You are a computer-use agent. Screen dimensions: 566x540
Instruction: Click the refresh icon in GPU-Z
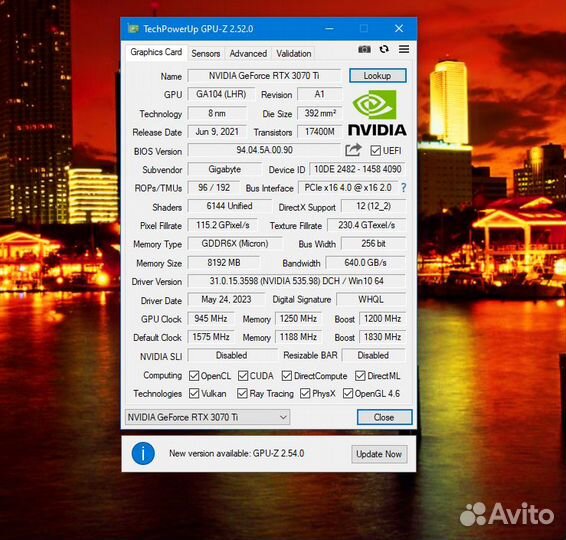click(384, 49)
